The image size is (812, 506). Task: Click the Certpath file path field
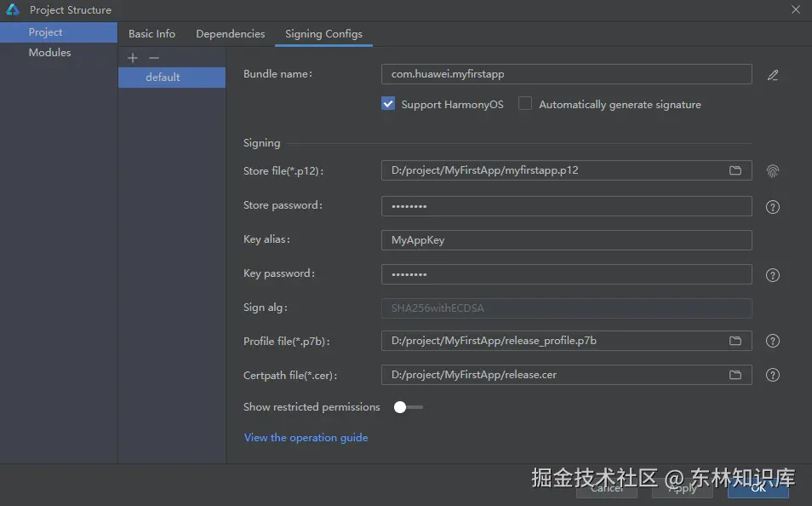coord(567,375)
